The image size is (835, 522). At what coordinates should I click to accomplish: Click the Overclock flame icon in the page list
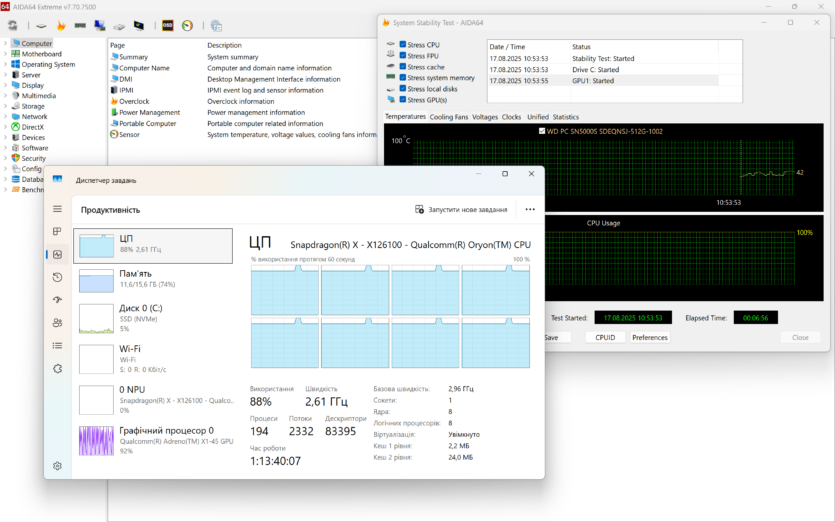[x=114, y=101]
